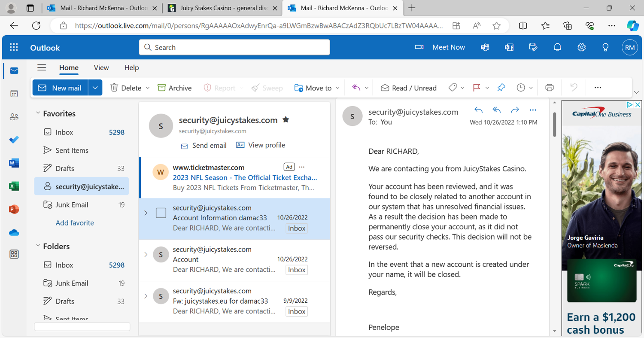Open the Calendar icon in left sidebar
The width and height of the screenshot is (644, 338).
pyautogui.click(x=14, y=94)
